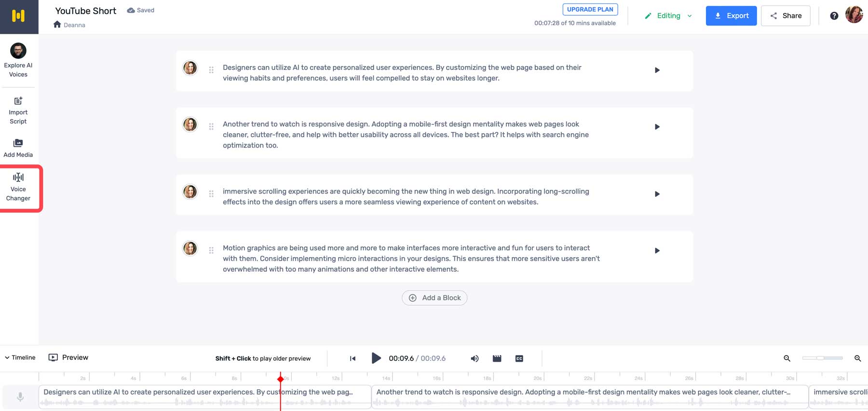The image size is (868, 411).
Task: Open the Add Media tool
Action: point(18,148)
